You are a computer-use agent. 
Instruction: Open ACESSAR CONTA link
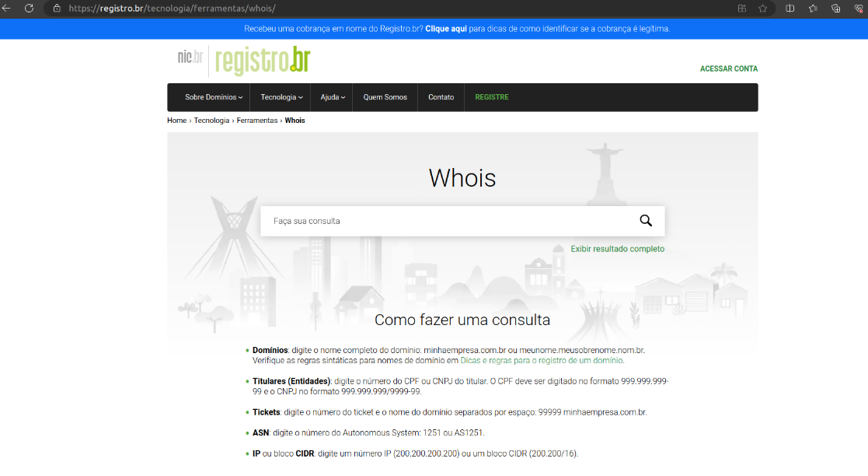tap(728, 68)
